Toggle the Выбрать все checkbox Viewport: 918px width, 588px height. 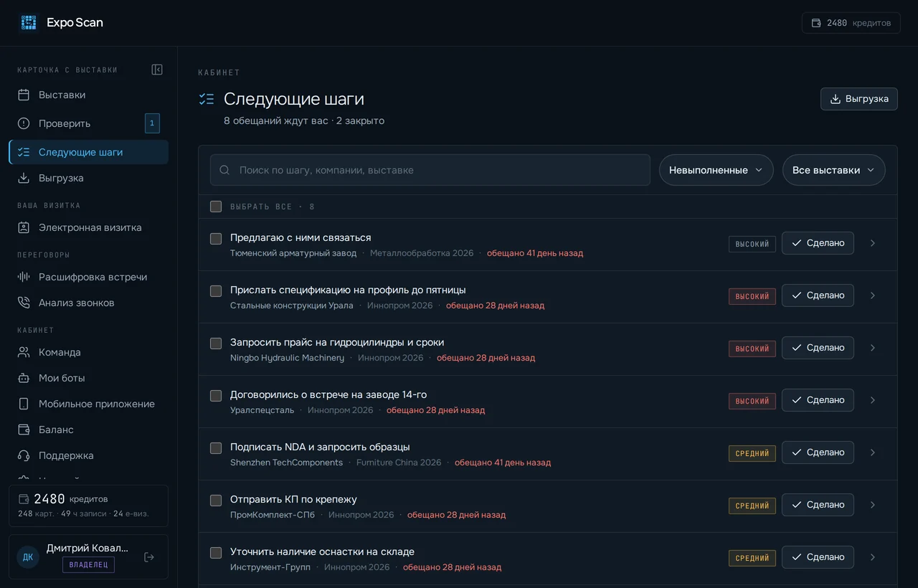[216, 207]
